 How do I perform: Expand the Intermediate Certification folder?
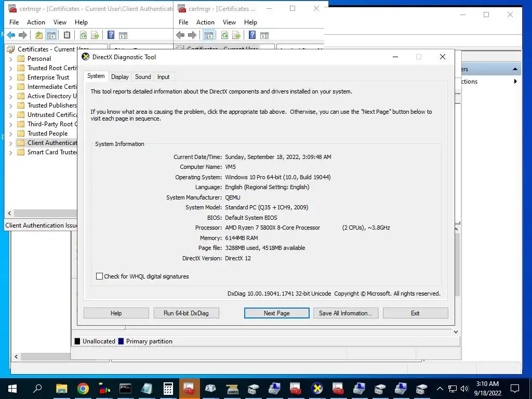click(10, 87)
